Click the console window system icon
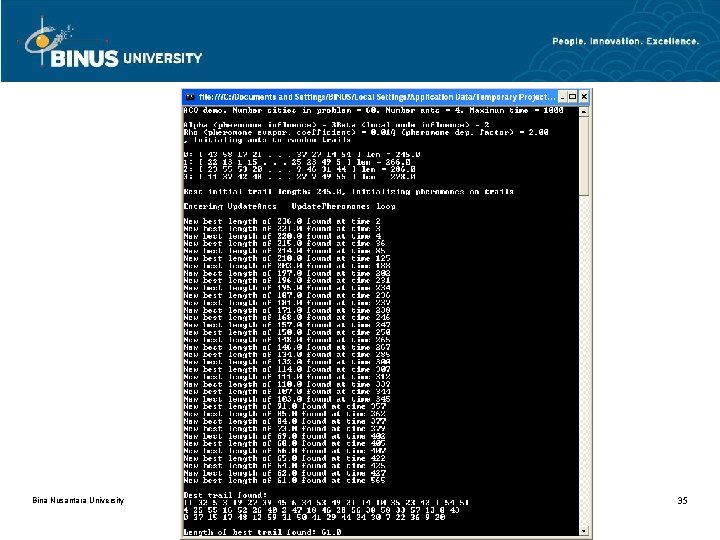 pos(190,97)
